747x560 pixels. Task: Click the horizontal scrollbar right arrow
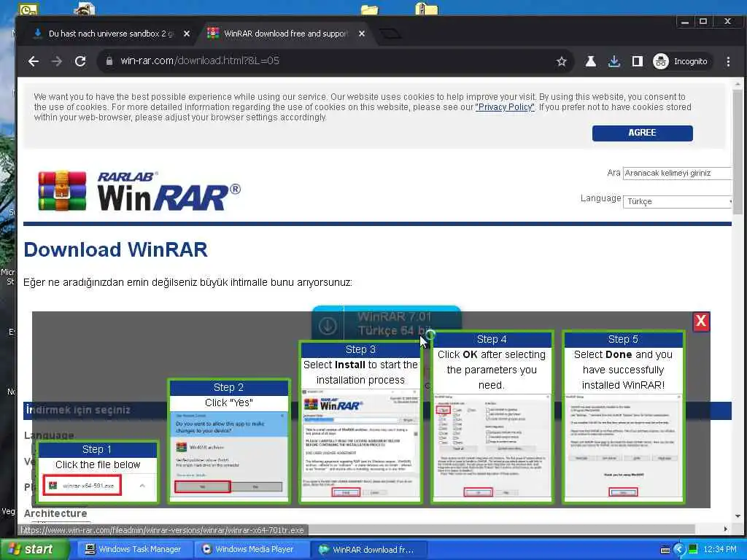[x=726, y=529]
